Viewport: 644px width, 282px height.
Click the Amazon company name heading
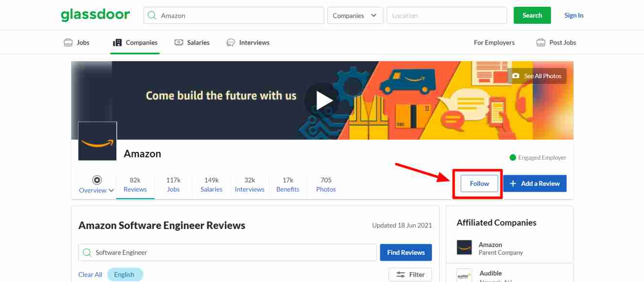(x=143, y=153)
